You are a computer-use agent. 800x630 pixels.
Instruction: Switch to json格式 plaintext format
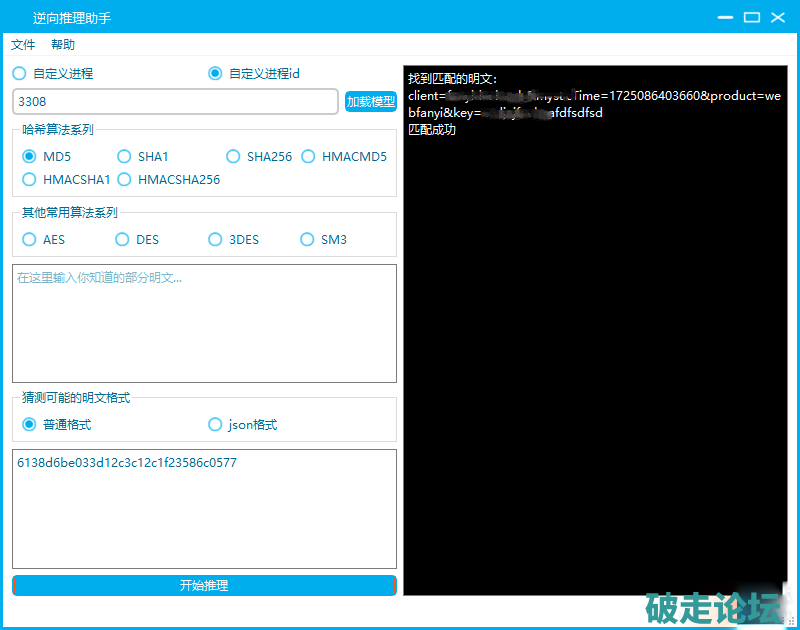coord(216,425)
